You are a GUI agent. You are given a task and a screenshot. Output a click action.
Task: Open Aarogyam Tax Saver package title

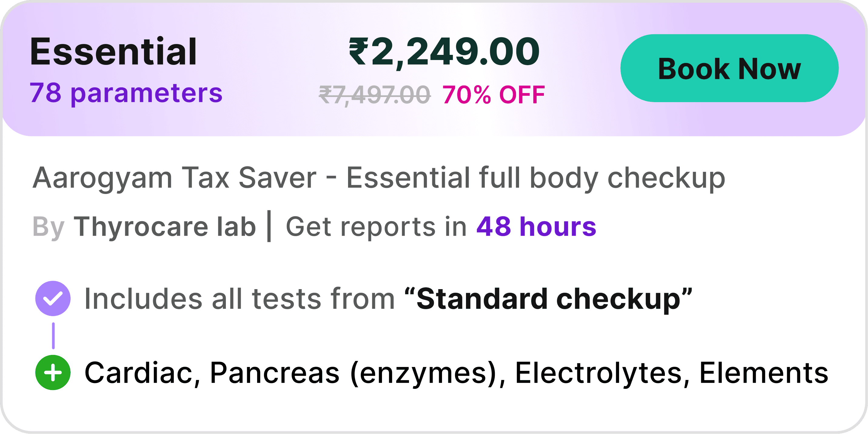(379, 178)
